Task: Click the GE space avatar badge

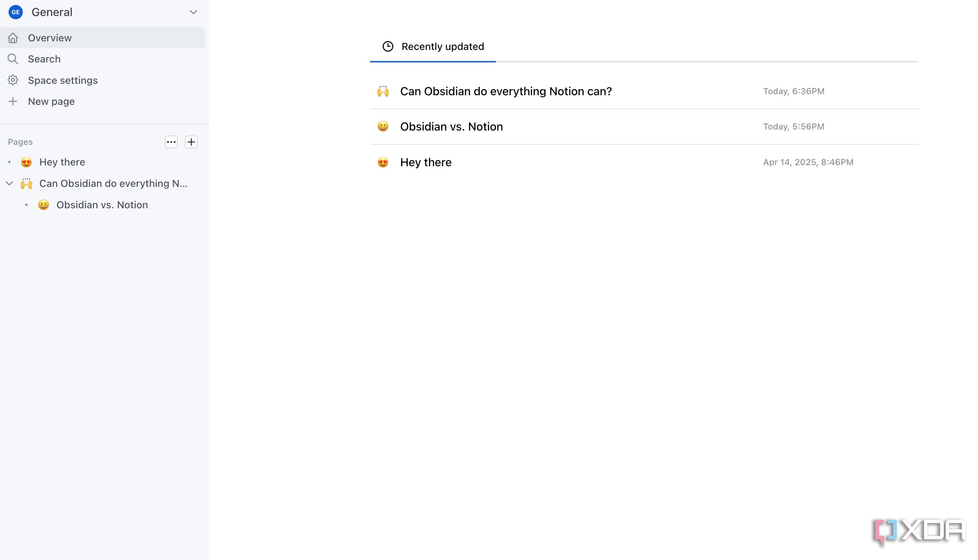Action: [x=15, y=12]
